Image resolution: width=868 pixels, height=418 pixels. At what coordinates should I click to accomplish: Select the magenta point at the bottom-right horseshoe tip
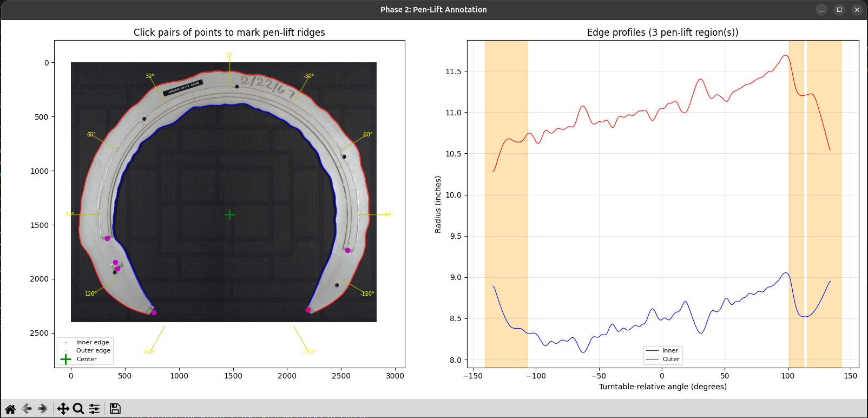(308, 310)
